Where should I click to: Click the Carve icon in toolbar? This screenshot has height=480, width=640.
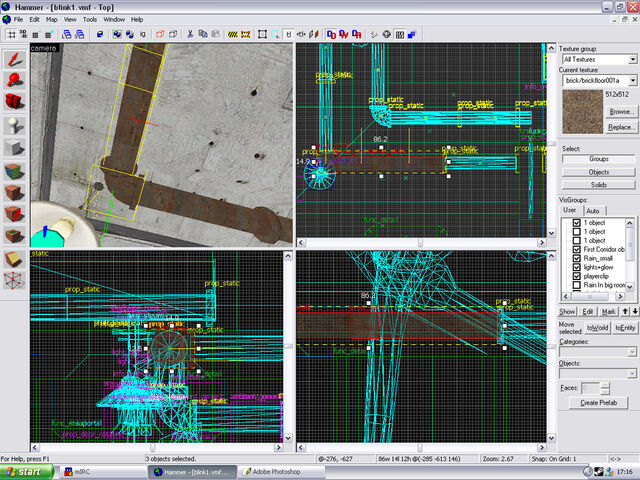100,35
